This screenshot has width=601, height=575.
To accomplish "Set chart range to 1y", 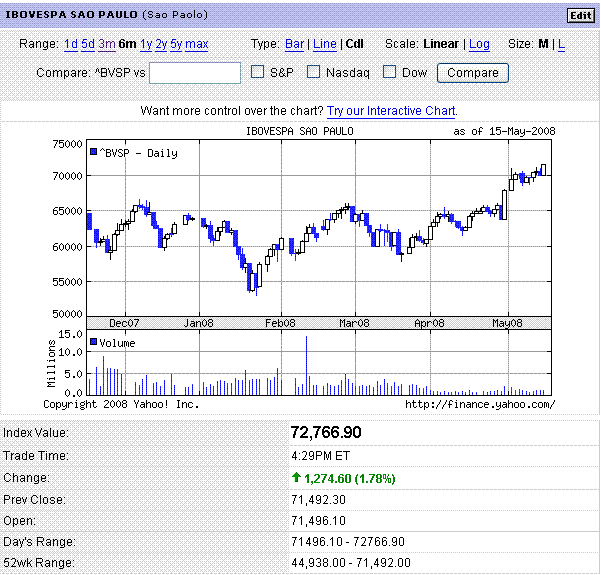I will point(147,44).
